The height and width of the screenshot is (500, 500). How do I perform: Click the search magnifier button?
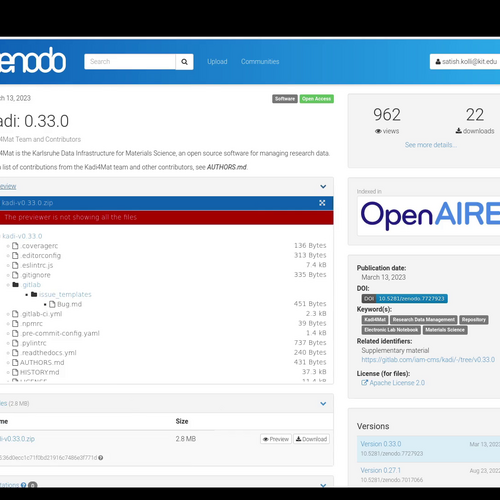click(x=184, y=62)
